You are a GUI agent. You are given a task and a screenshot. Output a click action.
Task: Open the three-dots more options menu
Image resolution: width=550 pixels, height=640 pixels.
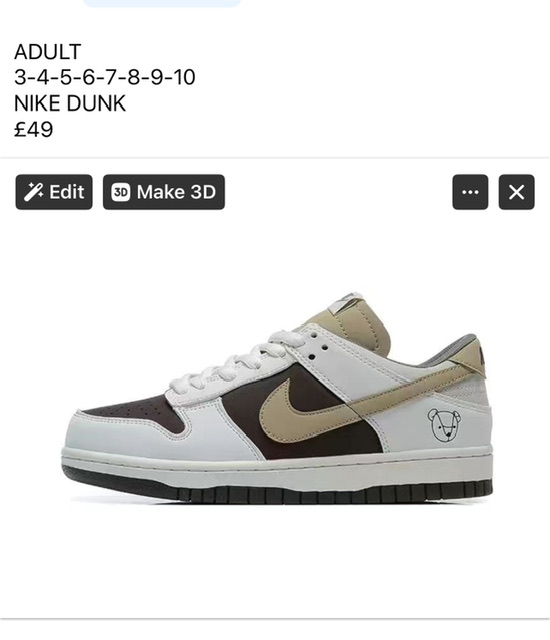click(x=470, y=192)
